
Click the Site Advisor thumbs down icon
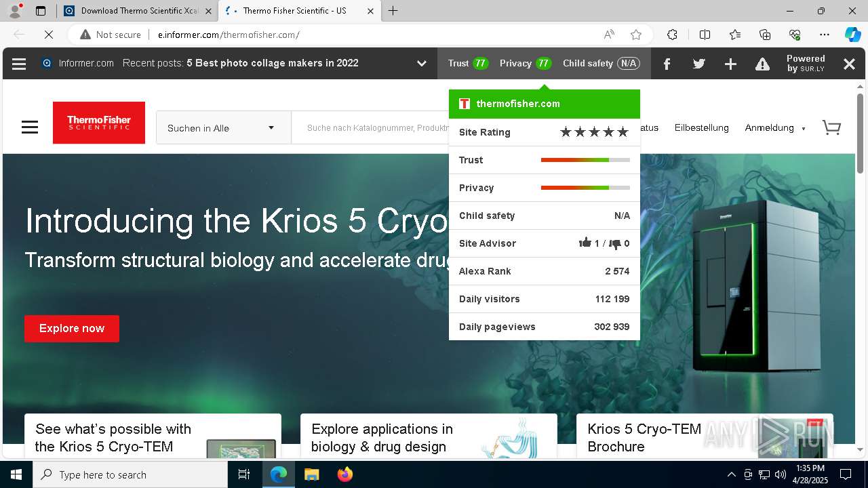pos(614,243)
